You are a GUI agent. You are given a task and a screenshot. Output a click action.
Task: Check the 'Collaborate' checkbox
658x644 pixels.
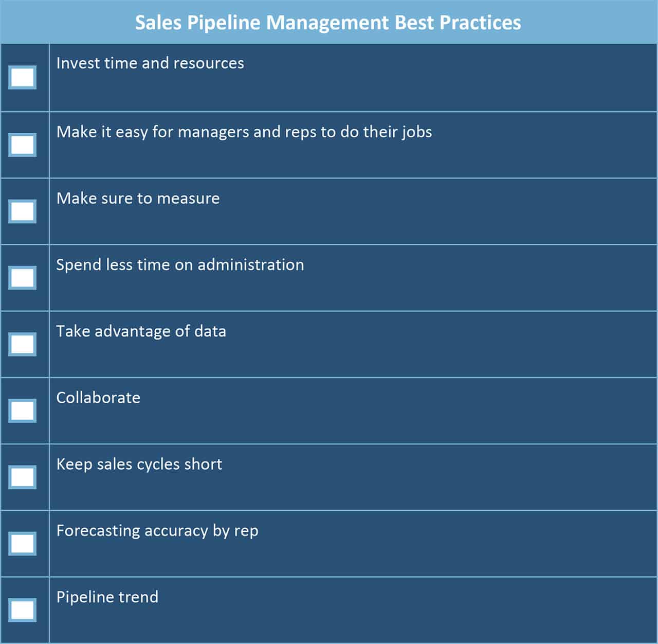coord(23,410)
